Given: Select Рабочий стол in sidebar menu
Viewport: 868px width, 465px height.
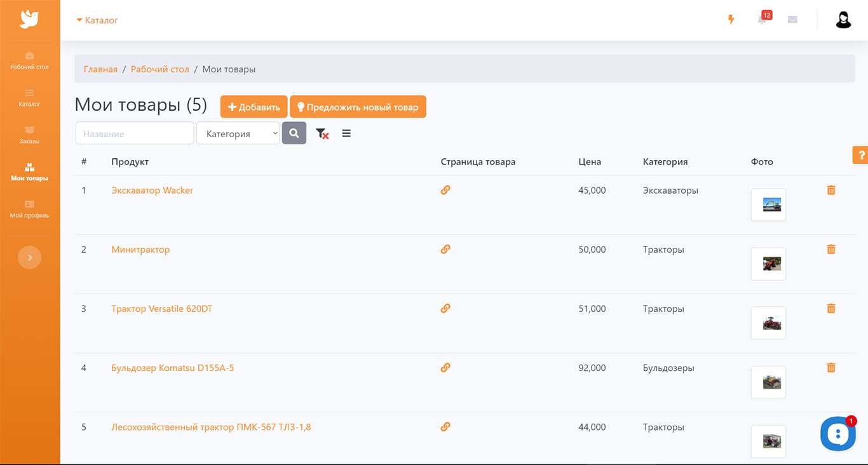Looking at the screenshot, I should point(29,60).
